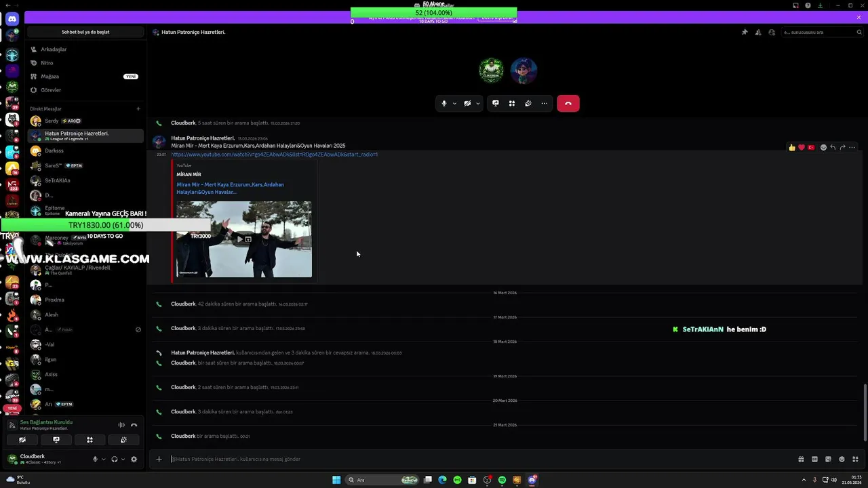Share screen from voice connection panel
The width and height of the screenshot is (868, 488).
coord(56,440)
